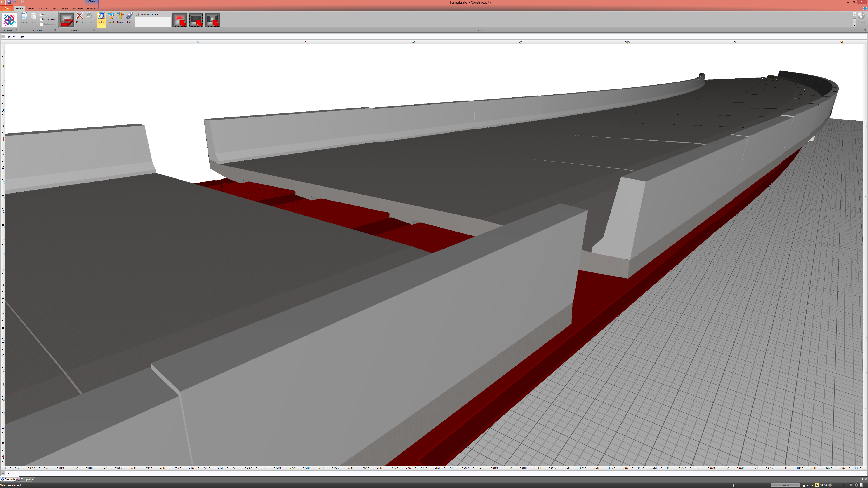Open the Contain in Space dropdown
Viewport: 868px width, 488px height.
click(153, 14)
